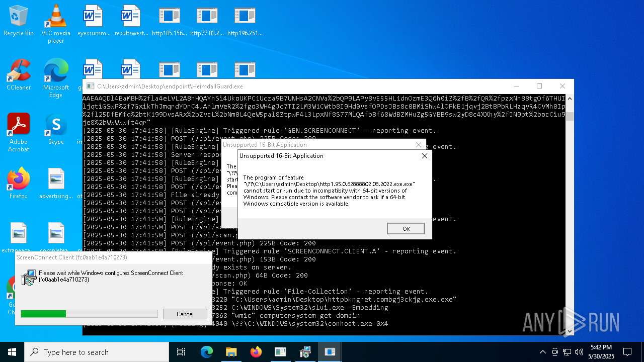This screenshot has height=362, width=644.
Task: Select the http77.83.2 desktop file icon
Action: tap(207, 21)
